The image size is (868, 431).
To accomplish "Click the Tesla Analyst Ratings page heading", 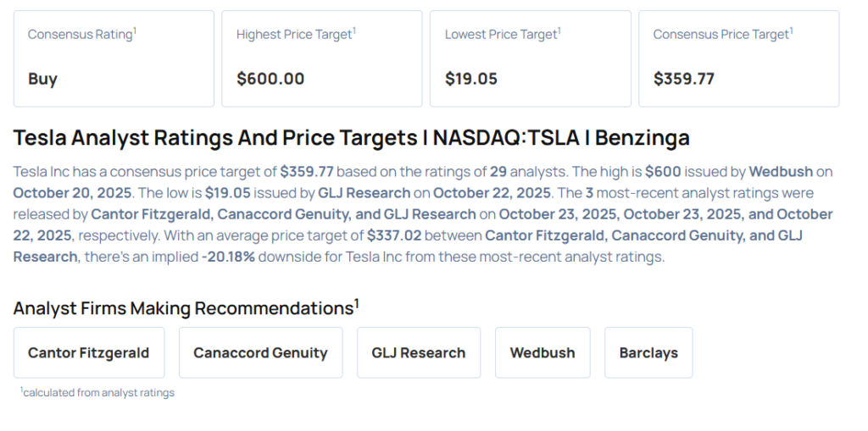I will pos(352,138).
